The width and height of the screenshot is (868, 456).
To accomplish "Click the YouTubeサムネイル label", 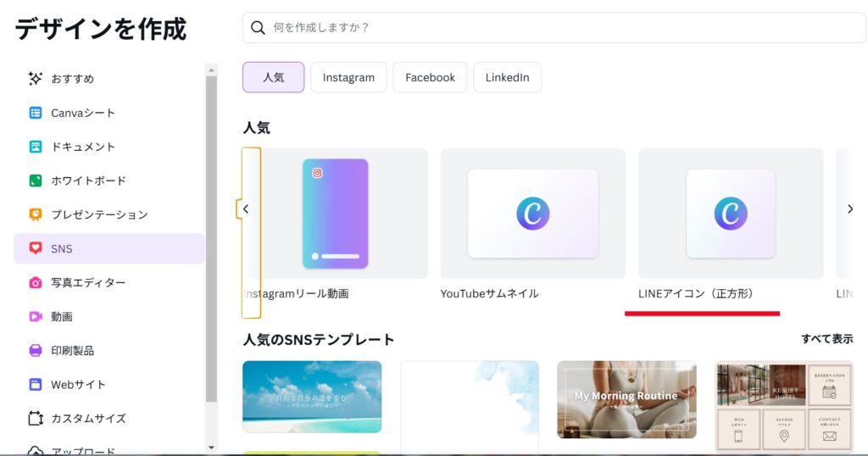I will coord(489,294).
